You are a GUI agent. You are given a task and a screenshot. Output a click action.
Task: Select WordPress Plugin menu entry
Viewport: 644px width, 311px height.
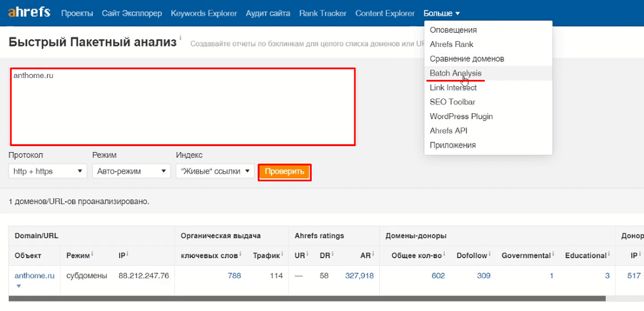pyautogui.click(x=488, y=117)
